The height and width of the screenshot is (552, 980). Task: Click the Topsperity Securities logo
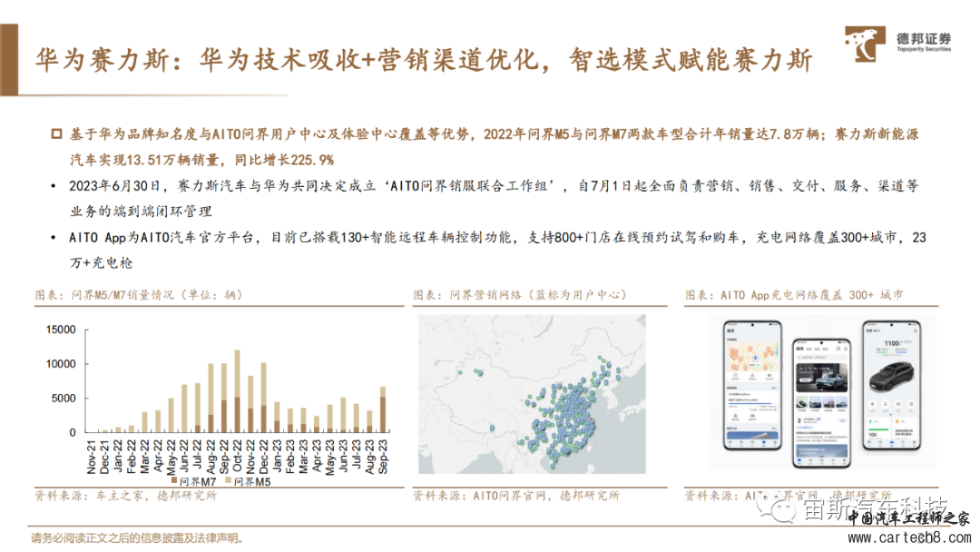[897, 44]
